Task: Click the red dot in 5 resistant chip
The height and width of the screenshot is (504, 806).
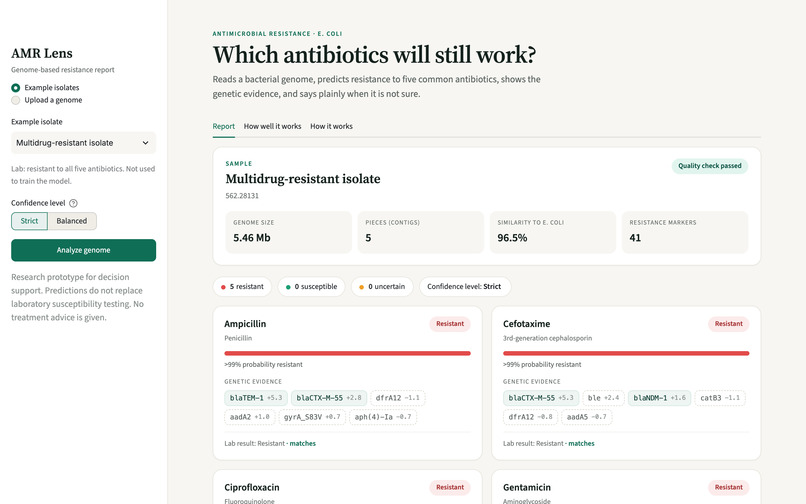Action: (x=223, y=287)
